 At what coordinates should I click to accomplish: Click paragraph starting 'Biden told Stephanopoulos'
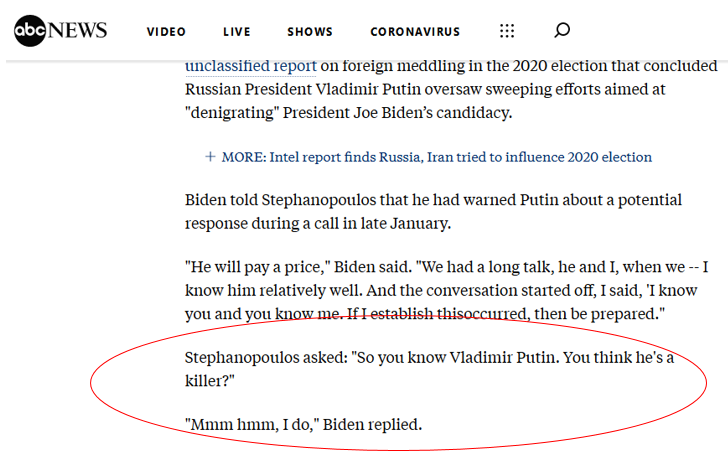click(433, 212)
